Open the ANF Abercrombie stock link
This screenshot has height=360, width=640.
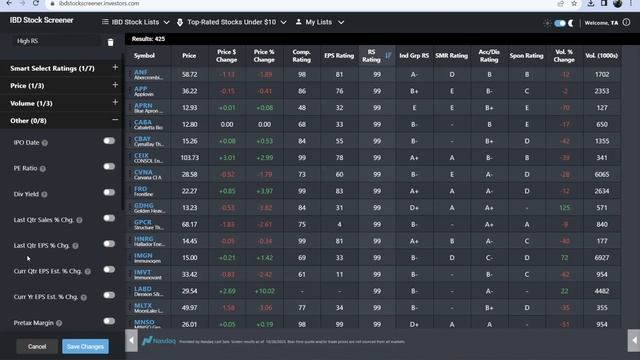click(141, 72)
